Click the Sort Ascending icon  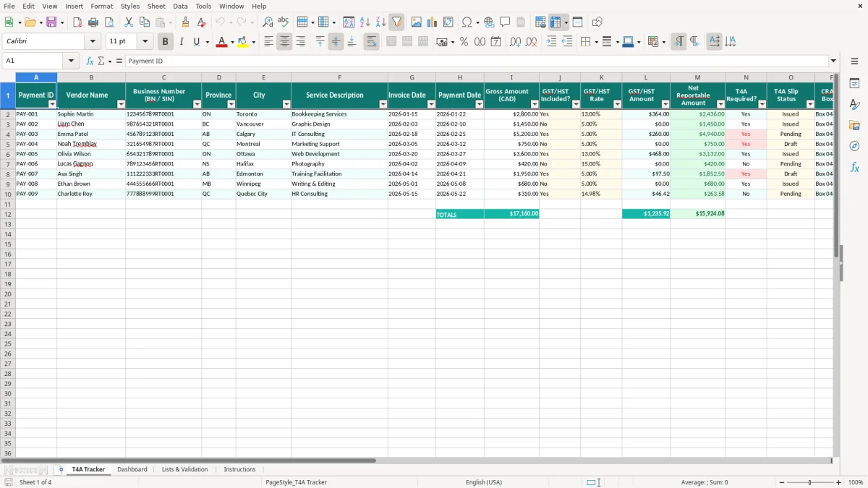tap(365, 22)
